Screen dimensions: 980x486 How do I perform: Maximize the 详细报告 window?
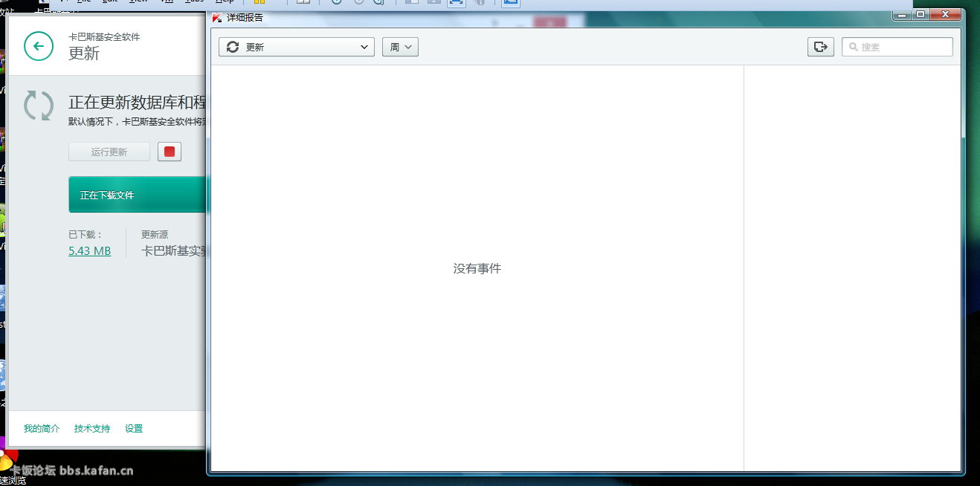click(921, 14)
